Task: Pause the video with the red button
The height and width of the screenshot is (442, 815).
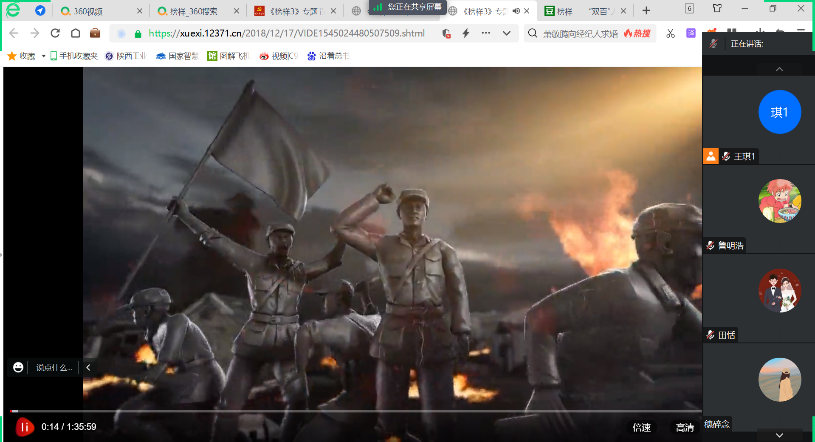Action: 25,427
